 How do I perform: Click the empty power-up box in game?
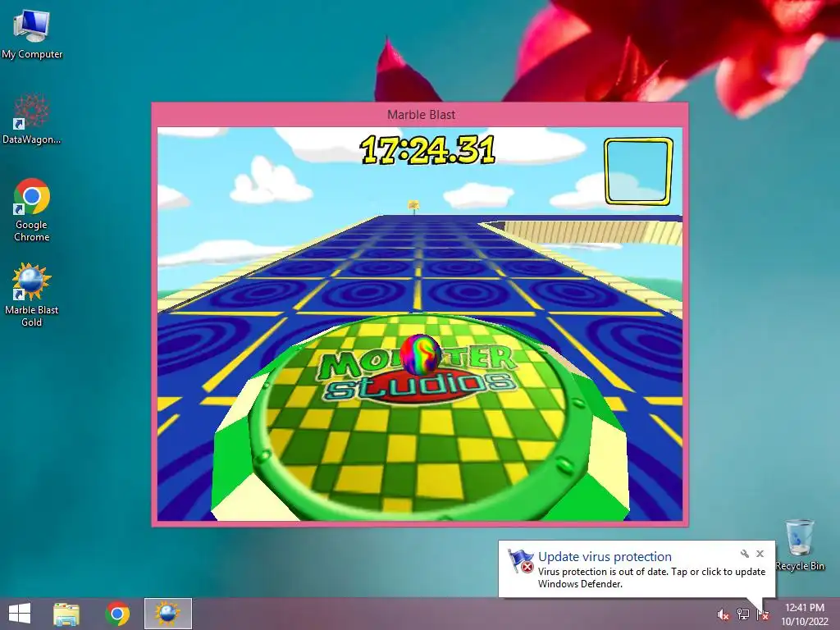click(x=638, y=171)
